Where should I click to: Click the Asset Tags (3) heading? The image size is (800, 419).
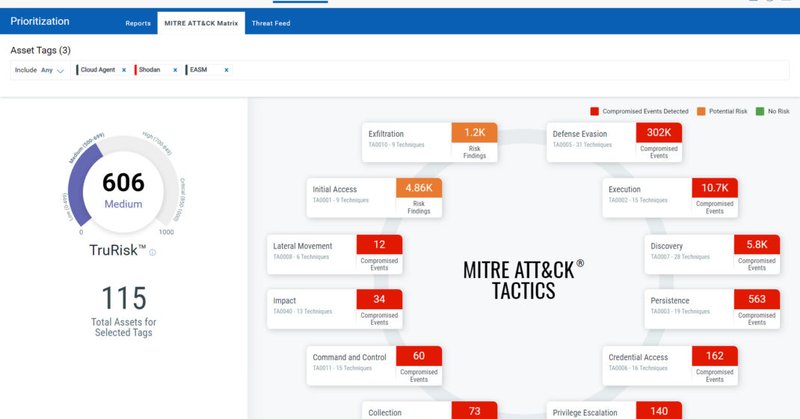pyautogui.click(x=40, y=50)
